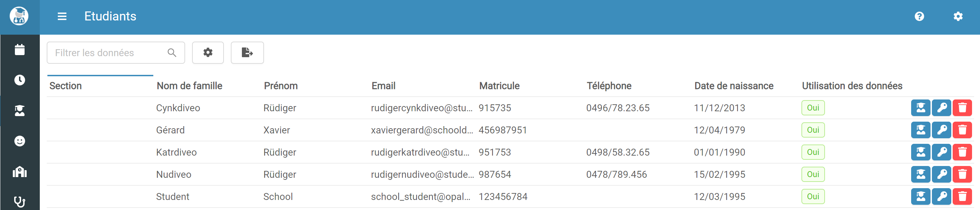
Task: Click the clock icon in sidebar
Action: (20, 80)
